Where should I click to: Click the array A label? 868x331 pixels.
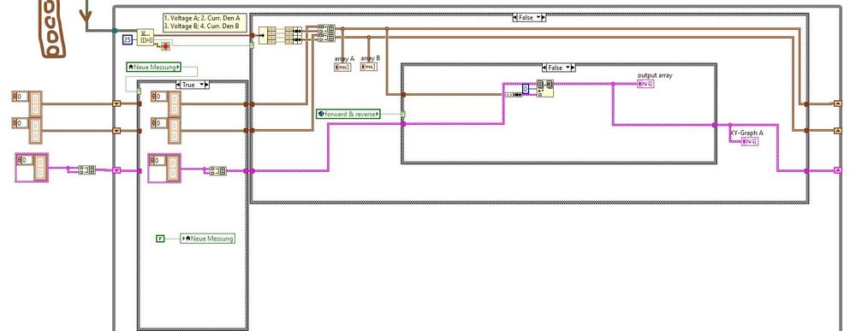pyautogui.click(x=344, y=58)
